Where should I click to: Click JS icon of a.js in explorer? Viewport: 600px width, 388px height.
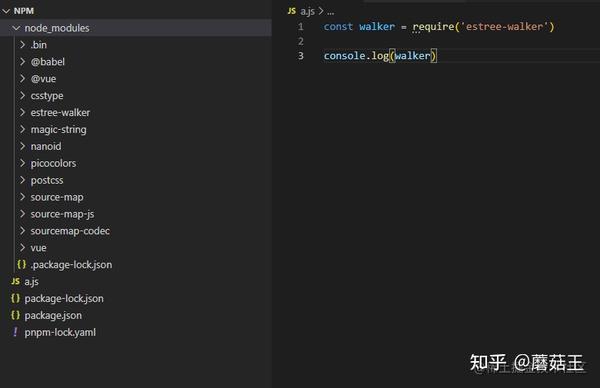[15, 281]
